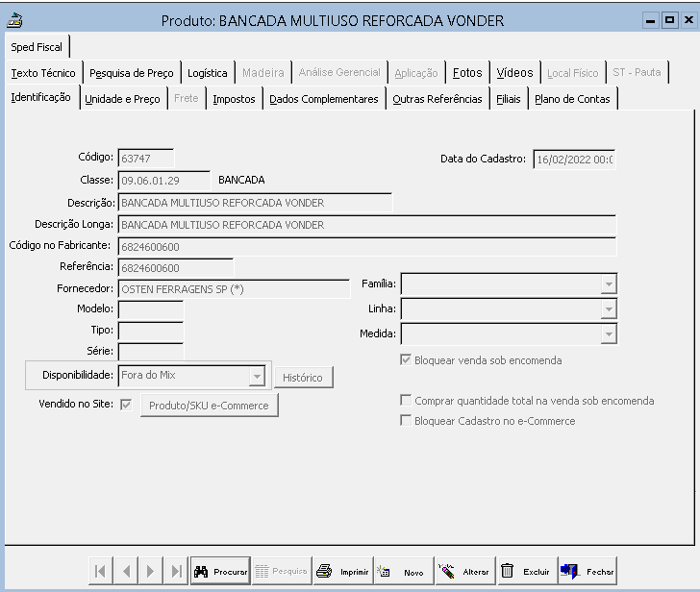Click the Código no Fabricante field

(367, 247)
